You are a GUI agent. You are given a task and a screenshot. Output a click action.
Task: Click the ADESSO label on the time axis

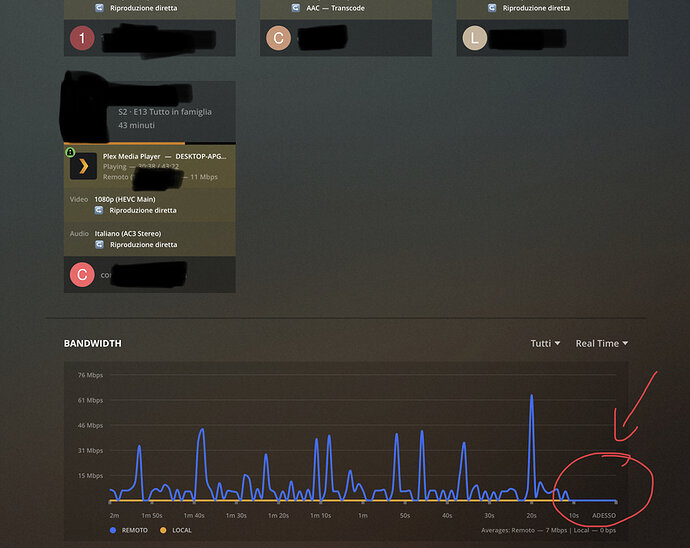coord(604,515)
